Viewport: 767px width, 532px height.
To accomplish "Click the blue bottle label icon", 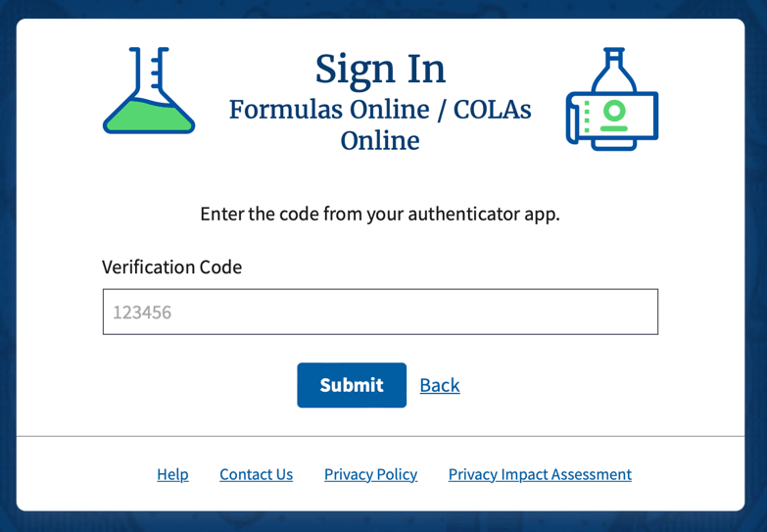I will (611, 100).
